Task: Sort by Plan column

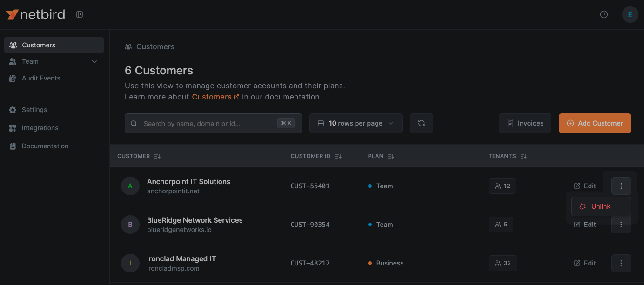Action: [x=381, y=156]
